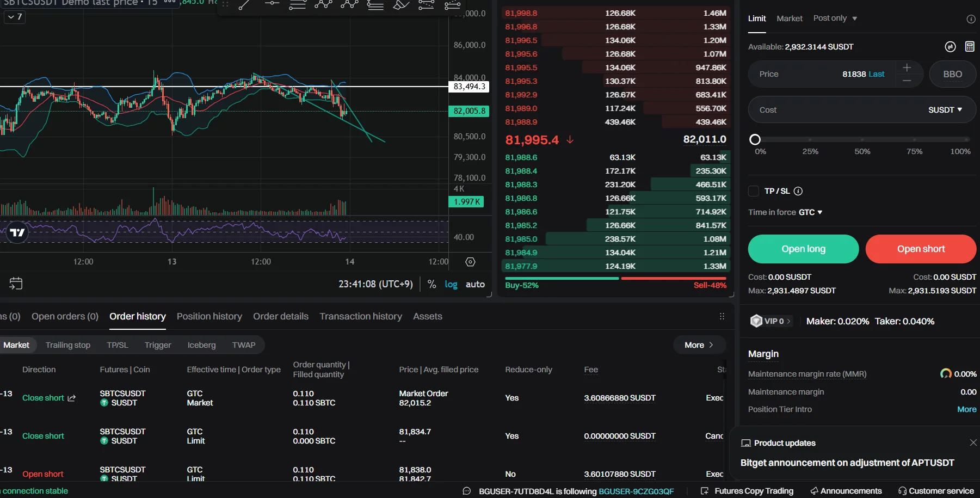The height and width of the screenshot is (498, 980).
Task: Click the position size slider handle
Action: 755,139
